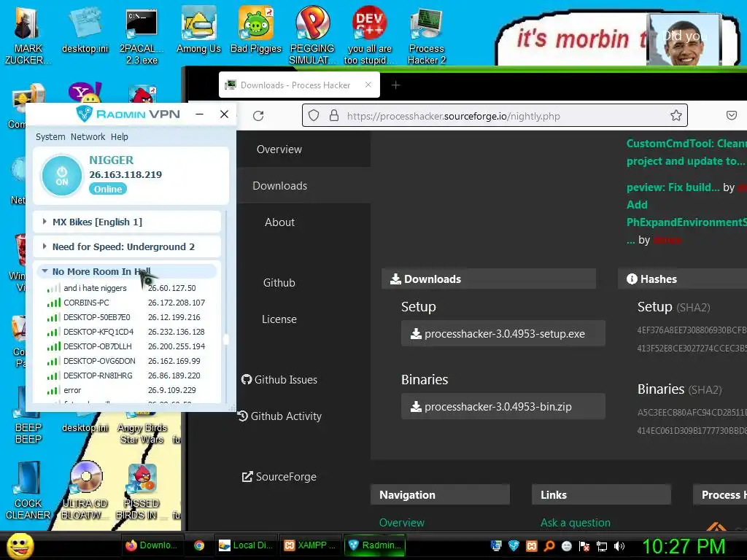The width and height of the screenshot is (747, 560).
Task: Open the Network menu in Radmin VPN
Action: click(x=88, y=136)
